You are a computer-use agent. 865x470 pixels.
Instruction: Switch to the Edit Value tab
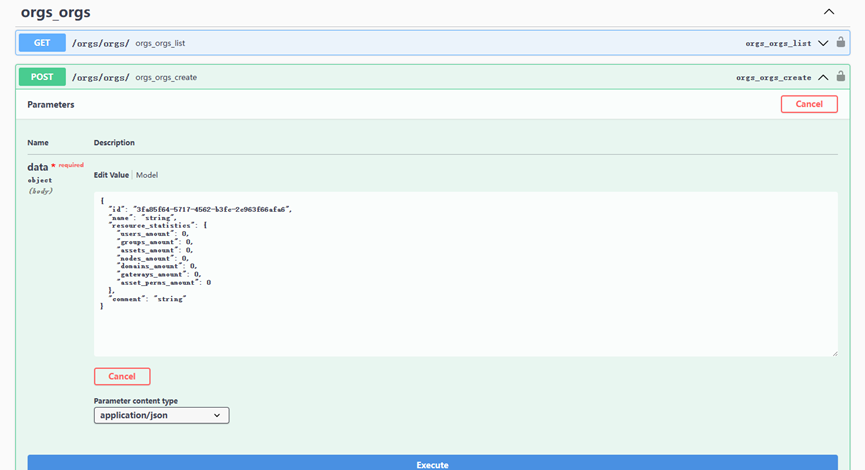click(112, 175)
